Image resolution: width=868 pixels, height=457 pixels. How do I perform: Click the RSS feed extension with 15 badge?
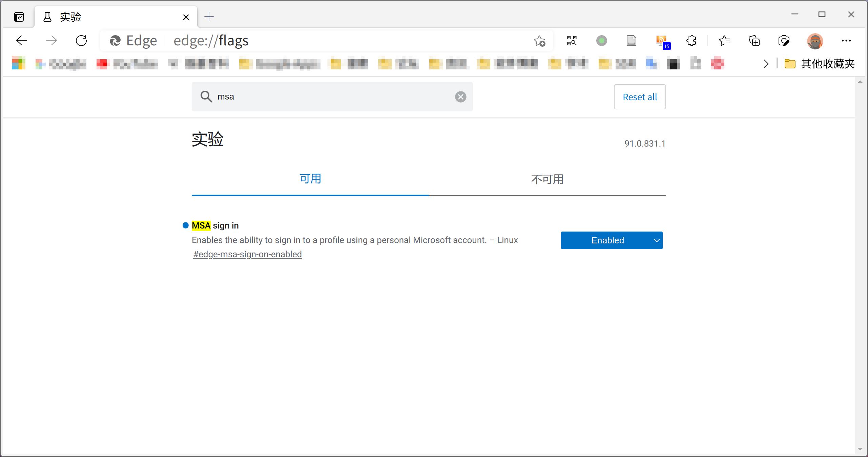662,41
